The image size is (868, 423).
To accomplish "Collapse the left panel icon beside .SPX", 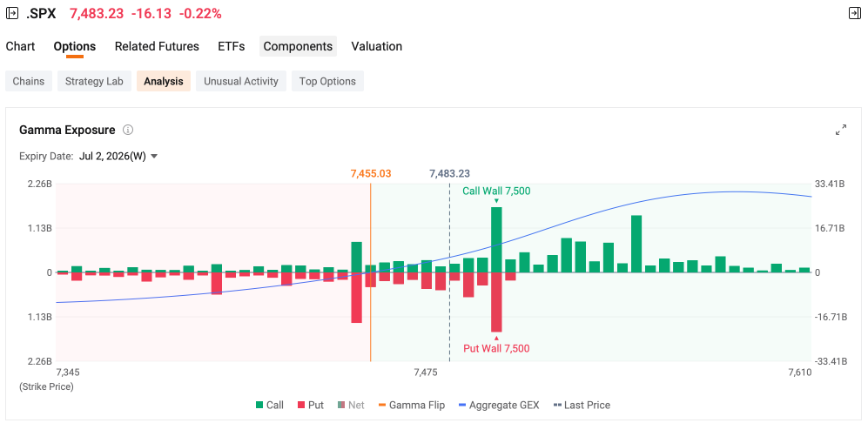I will pyautogui.click(x=12, y=13).
